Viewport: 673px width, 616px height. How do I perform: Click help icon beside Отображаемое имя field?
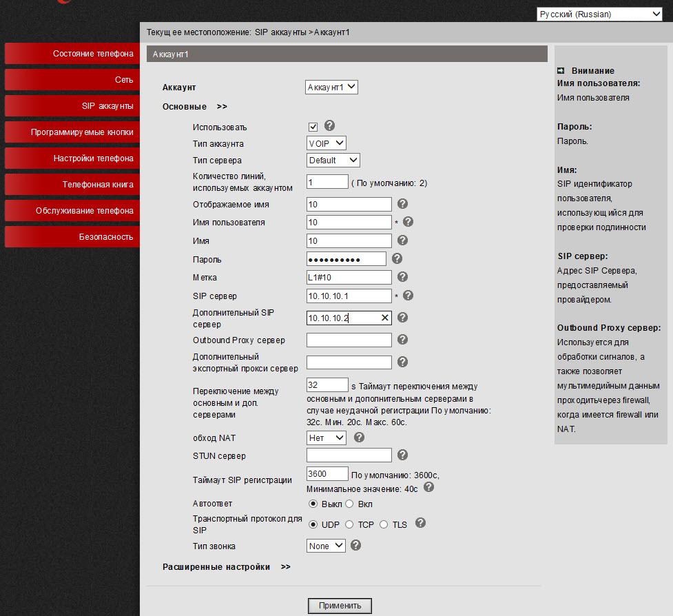pyautogui.click(x=403, y=204)
